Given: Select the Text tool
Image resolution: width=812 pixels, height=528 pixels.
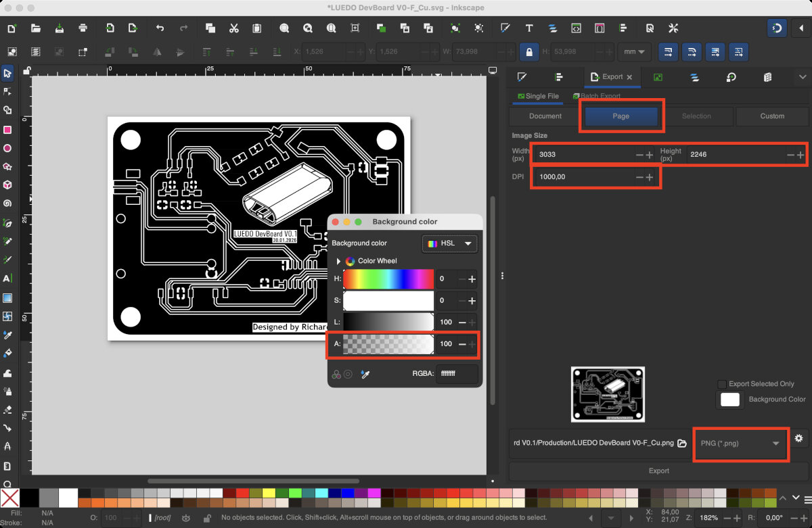Looking at the screenshot, I should tap(7, 278).
